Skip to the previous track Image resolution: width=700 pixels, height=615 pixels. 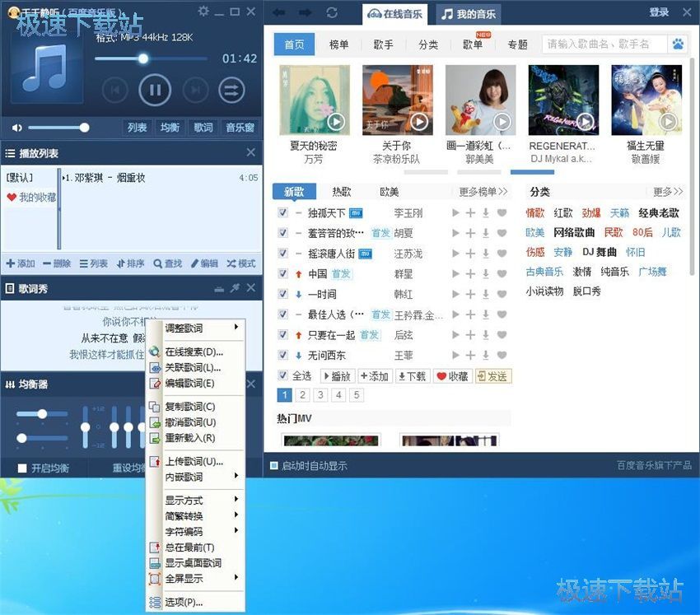[x=115, y=91]
